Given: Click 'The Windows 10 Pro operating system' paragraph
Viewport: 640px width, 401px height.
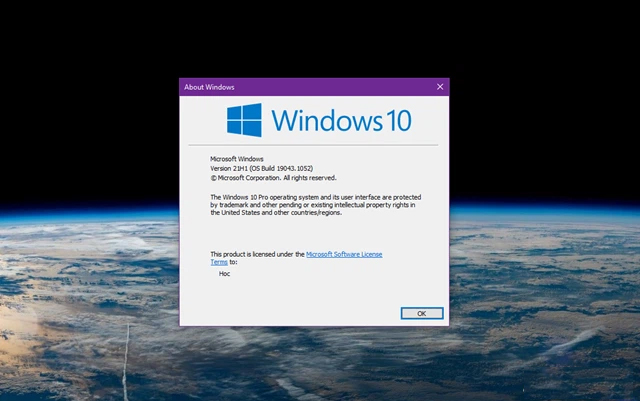Looking at the screenshot, I should click(x=316, y=205).
